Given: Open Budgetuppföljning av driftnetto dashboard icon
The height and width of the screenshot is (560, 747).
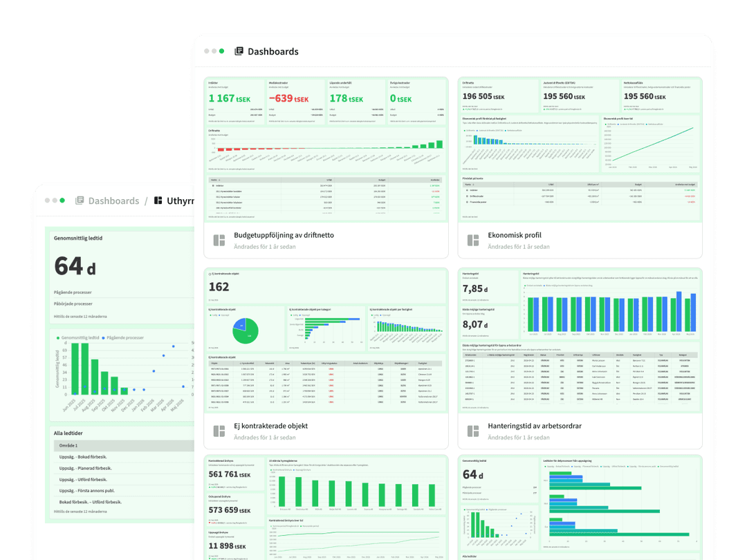Looking at the screenshot, I should 219,241.
